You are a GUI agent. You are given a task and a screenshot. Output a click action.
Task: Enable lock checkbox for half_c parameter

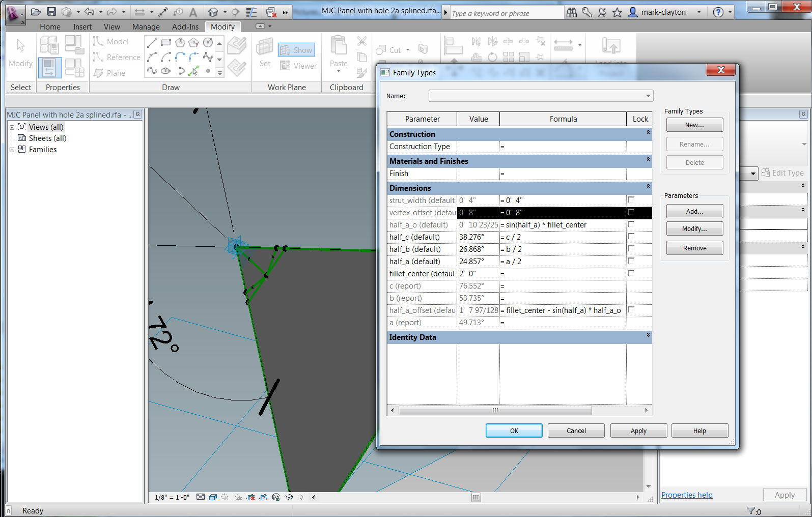pyautogui.click(x=631, y=237)
